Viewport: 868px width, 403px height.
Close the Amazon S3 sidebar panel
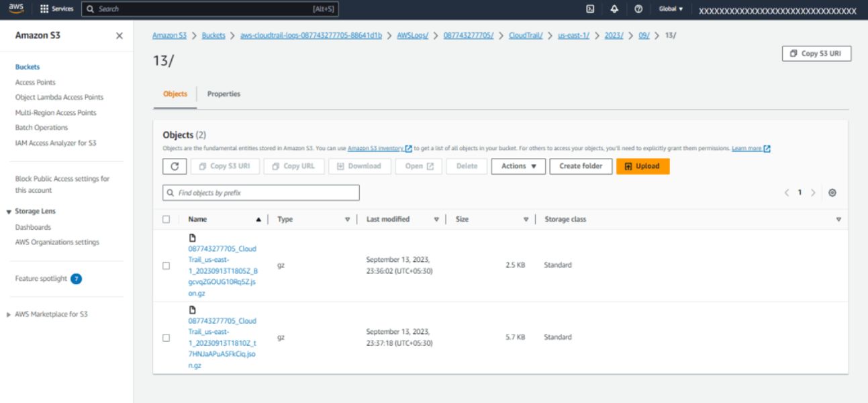click(x=119, y=36)
